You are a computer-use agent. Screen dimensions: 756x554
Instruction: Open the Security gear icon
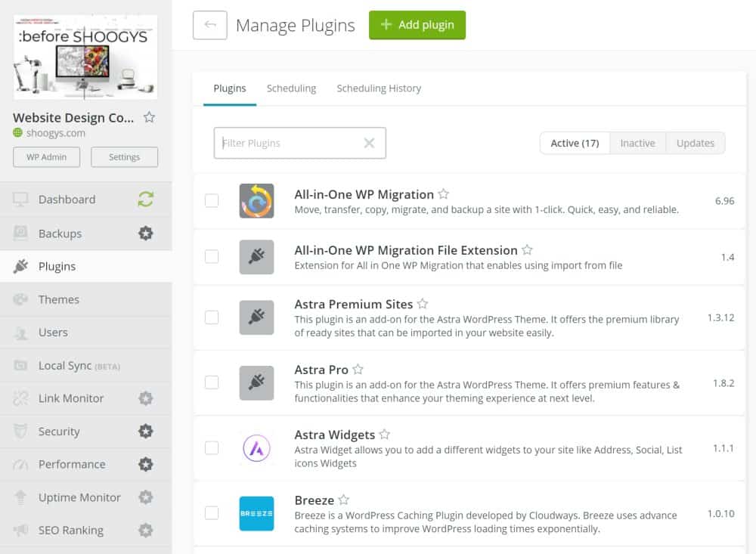click(146, 431)
